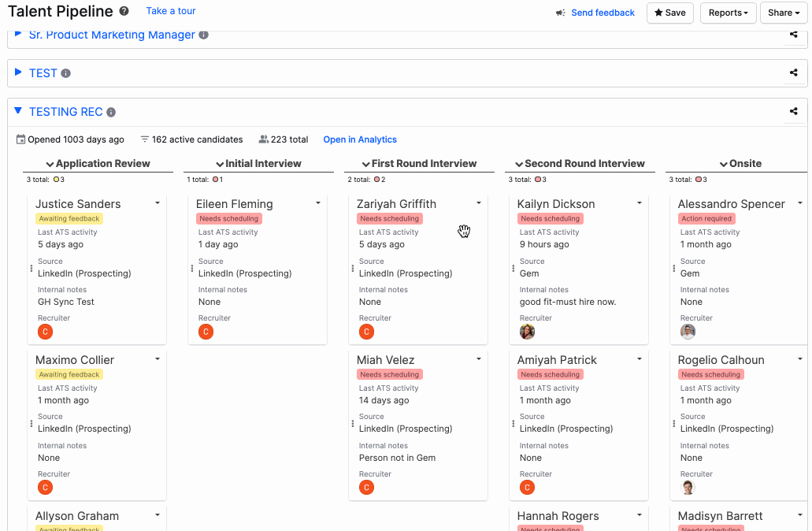The height and width of the screenshot is (531, 812).
Task: Open the Reports dropdown menu
Action: click(728, 13)
